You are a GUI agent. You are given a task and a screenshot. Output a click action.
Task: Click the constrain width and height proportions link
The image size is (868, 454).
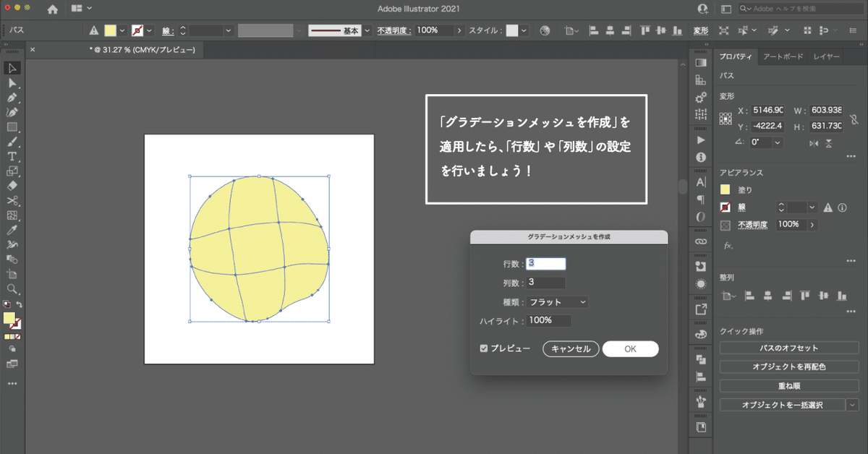pyautogui.click(x=854, y=120)
